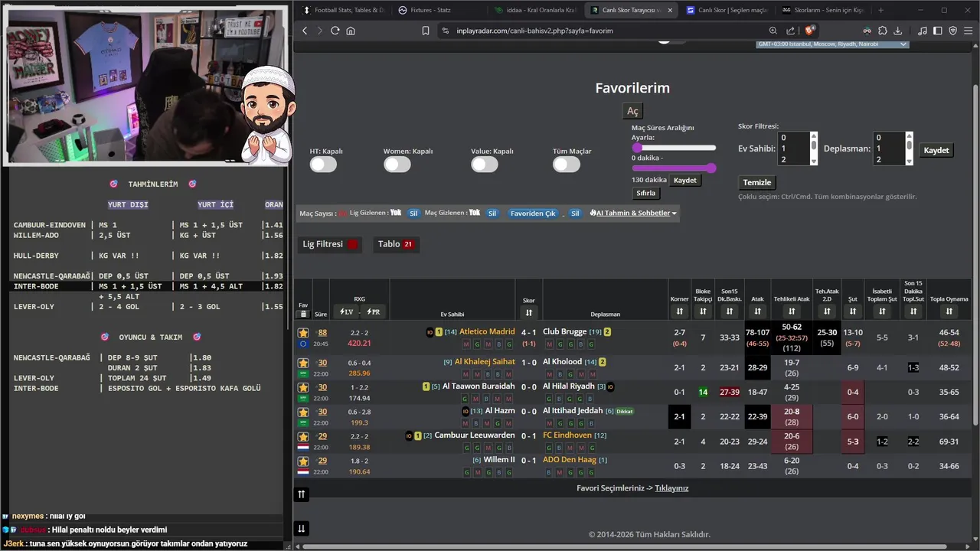Image resolution: width=980 pixels, height=551 pixels.
Task: Toggle the Women: Kapalı switch
Action: 397,165
